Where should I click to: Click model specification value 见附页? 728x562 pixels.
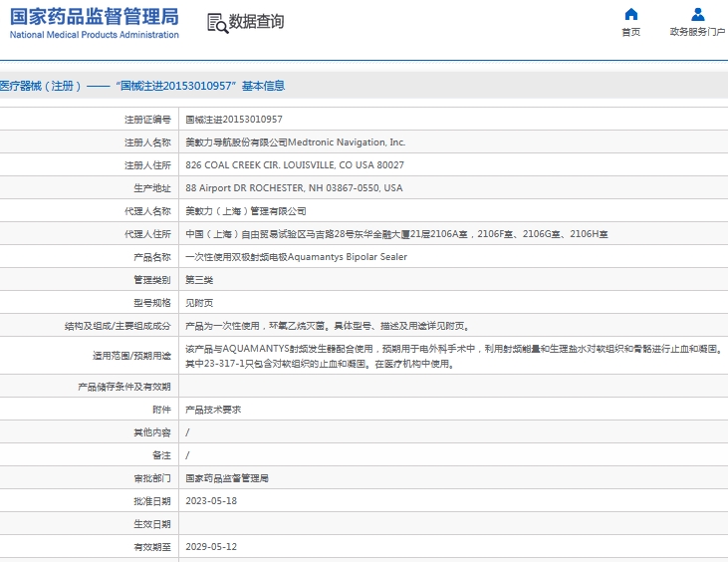pos(199,303)
